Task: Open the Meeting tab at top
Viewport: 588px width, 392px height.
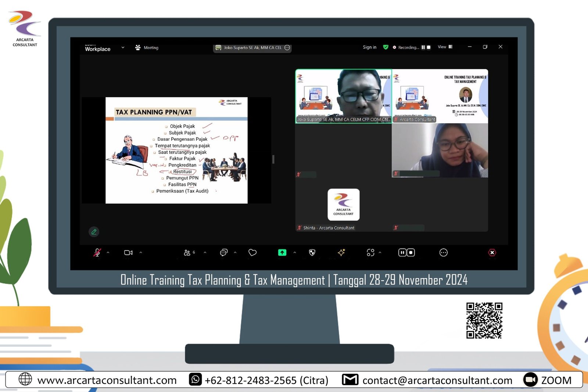Action: [x=147, y=48]
